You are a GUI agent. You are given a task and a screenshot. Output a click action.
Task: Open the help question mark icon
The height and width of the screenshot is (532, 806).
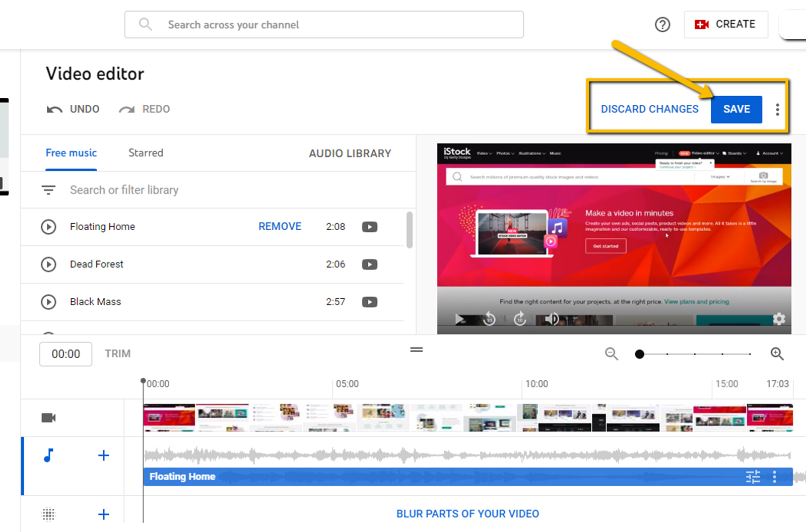662,24
